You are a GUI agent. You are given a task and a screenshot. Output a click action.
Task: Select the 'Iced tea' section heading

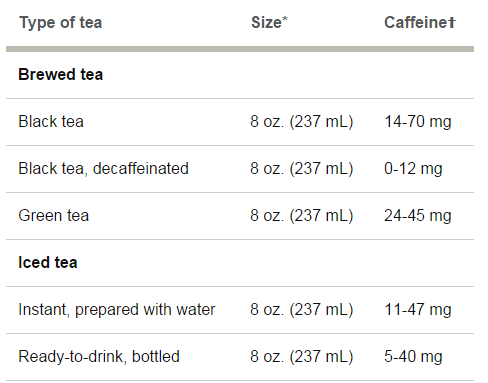tap(48, 262)
